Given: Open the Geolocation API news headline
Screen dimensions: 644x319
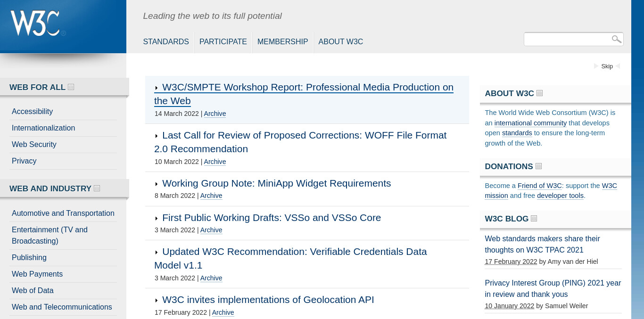Looking at the screenshot, I should coord(268,300).
